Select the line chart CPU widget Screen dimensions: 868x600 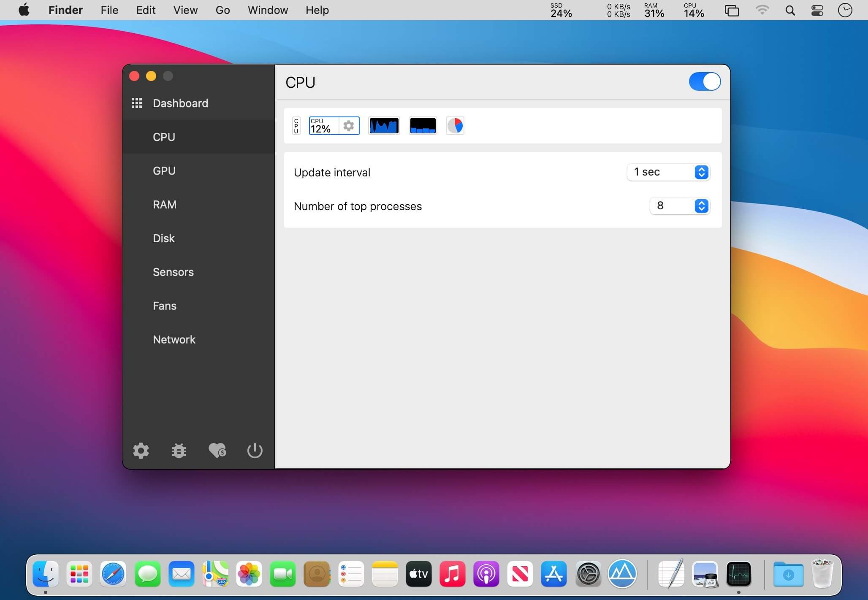[x=384, y=126]
